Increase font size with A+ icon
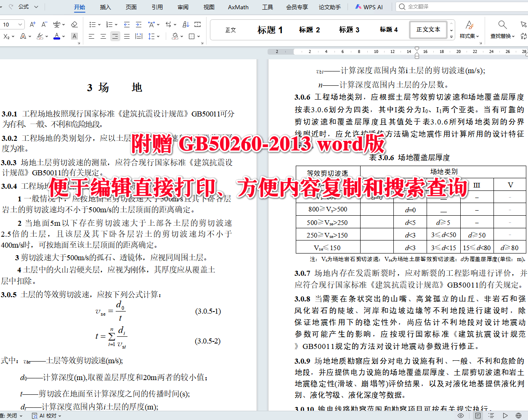This screenshot has width=528, height=420. pos(32,24)
